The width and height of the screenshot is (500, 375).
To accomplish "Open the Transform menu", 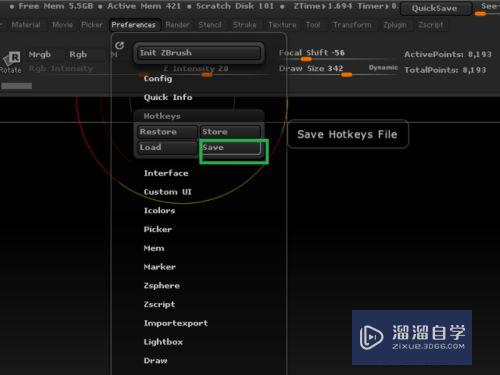I will (x=352, y=25).
